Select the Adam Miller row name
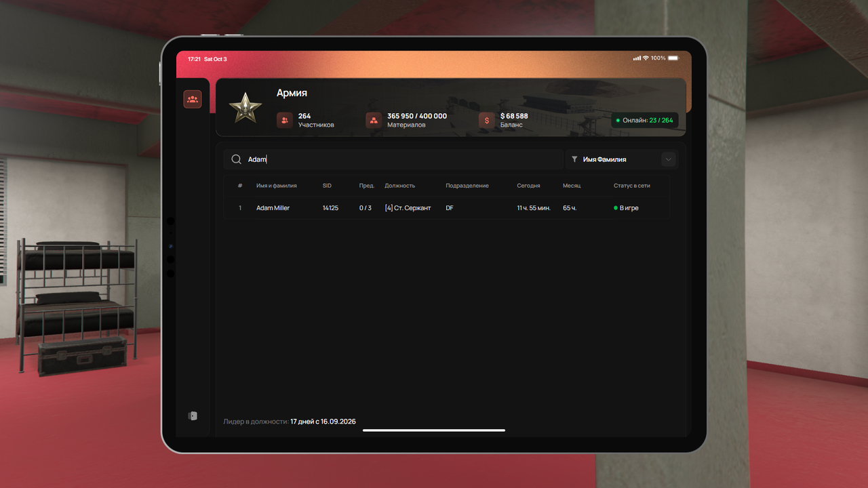Image resolution: width=868 pixels, height=488 pixels. pos(273,208)
